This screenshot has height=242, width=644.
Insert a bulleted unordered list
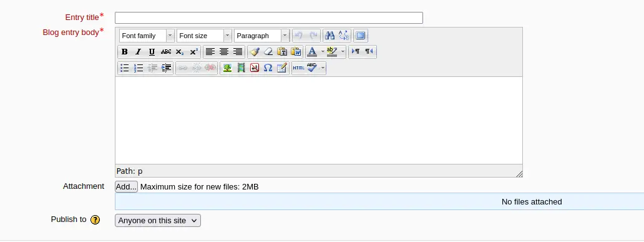[x=124, y=68]
